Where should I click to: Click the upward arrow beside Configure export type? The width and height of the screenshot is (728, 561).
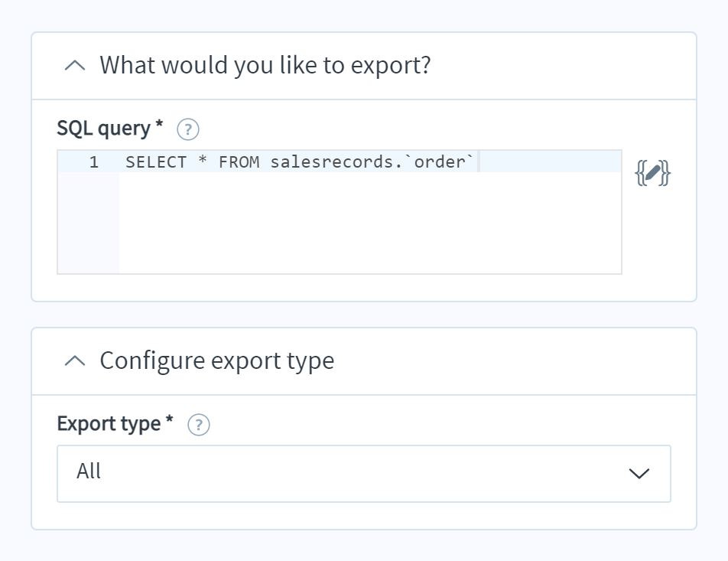tap(74, 361)
